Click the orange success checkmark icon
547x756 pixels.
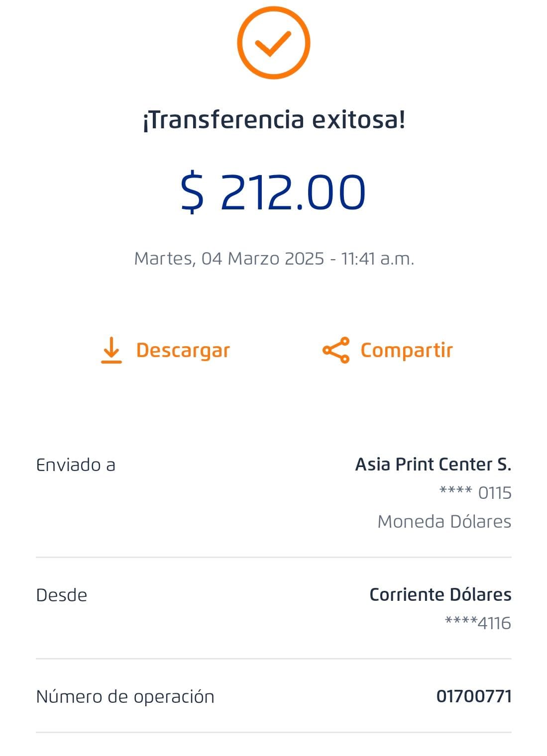pos(273,43)
